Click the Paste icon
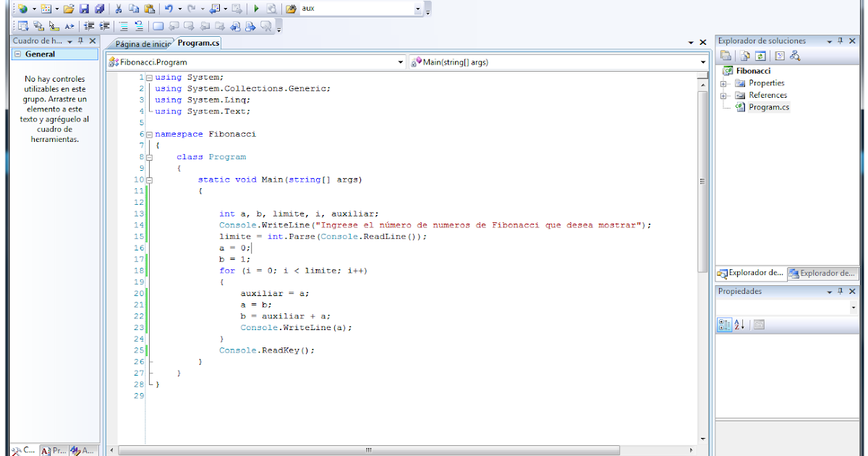The width and height of the screenshot is (868, 456). (x=149, y=8)
